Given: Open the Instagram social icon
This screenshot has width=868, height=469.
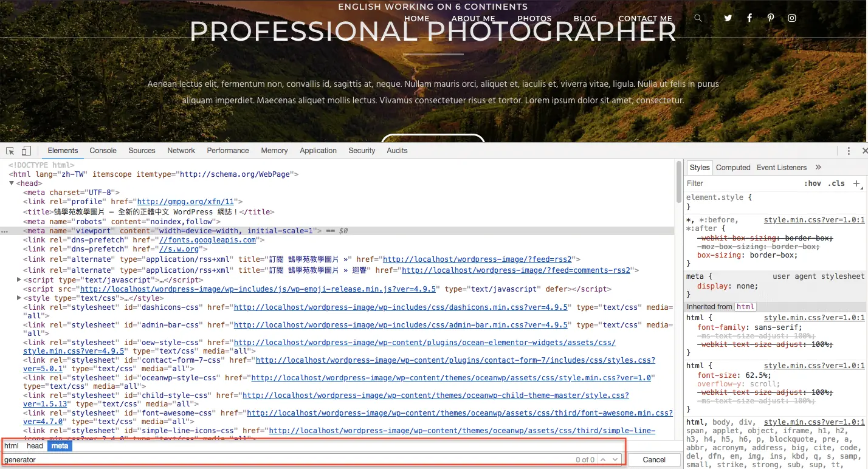Looking at the screenshot, I should 792,18.
